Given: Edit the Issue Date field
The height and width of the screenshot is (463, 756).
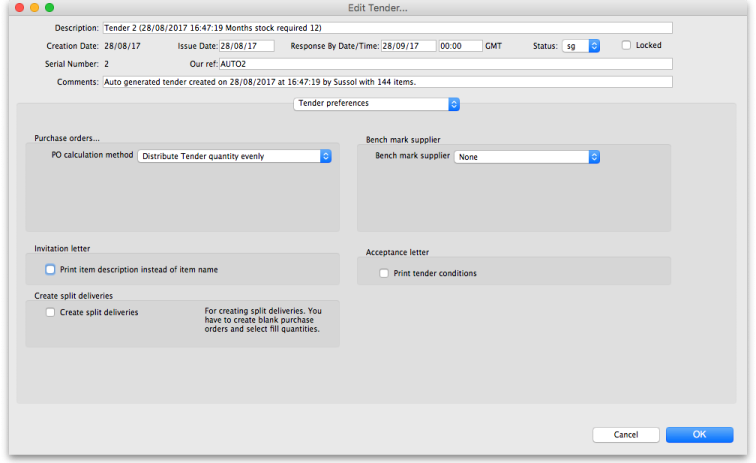Looking at the screenshot, I should pyautogui.click(x=246, y=46).
